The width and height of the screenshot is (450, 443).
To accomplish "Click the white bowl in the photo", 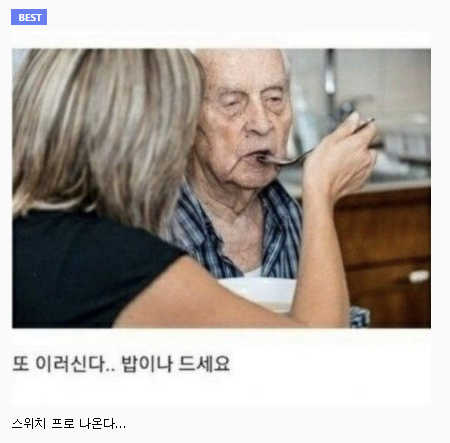I will 258,294.
